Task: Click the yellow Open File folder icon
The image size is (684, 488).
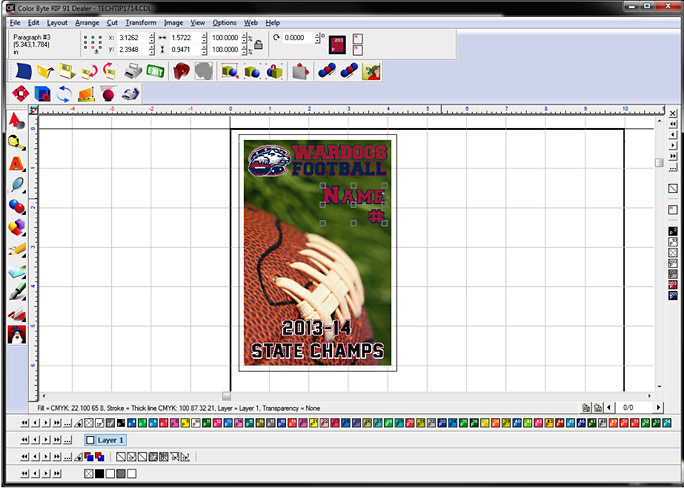Action: click(x=45, y=71)
